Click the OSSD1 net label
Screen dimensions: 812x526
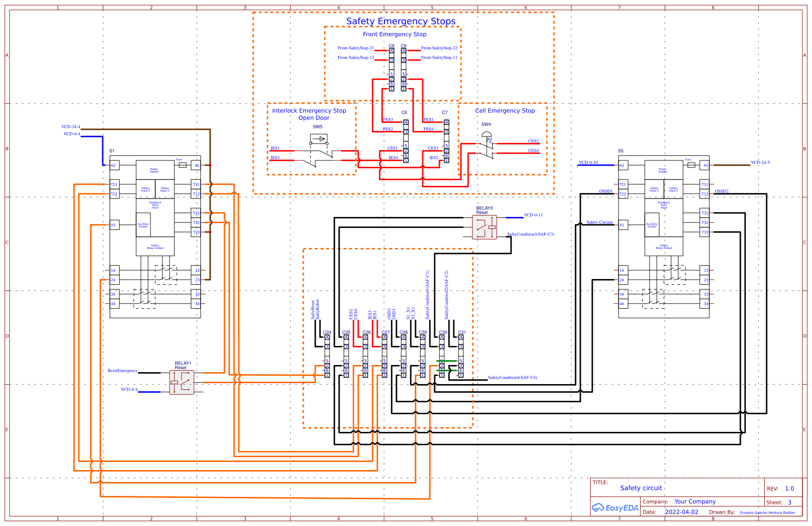pos(605,190)
